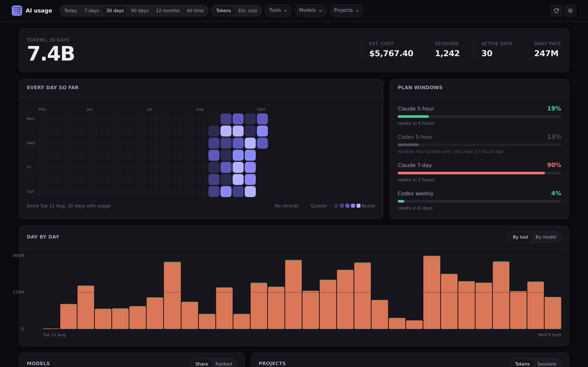Click the AI usage grid logo icon

pos(17,10)
